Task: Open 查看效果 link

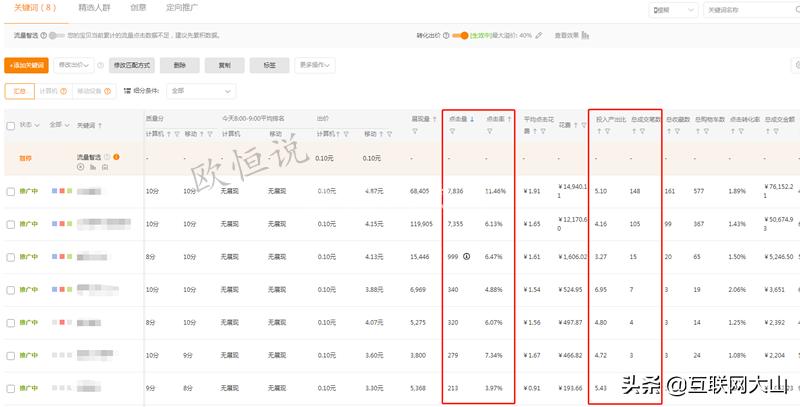Action: click(567, 36)
